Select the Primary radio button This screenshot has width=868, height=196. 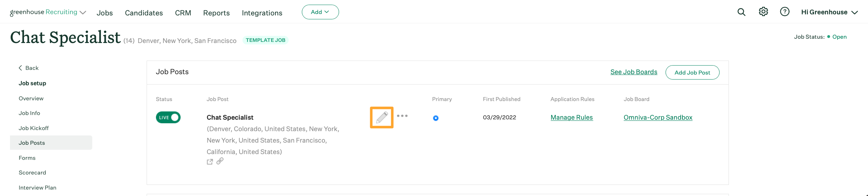[436, 118]
